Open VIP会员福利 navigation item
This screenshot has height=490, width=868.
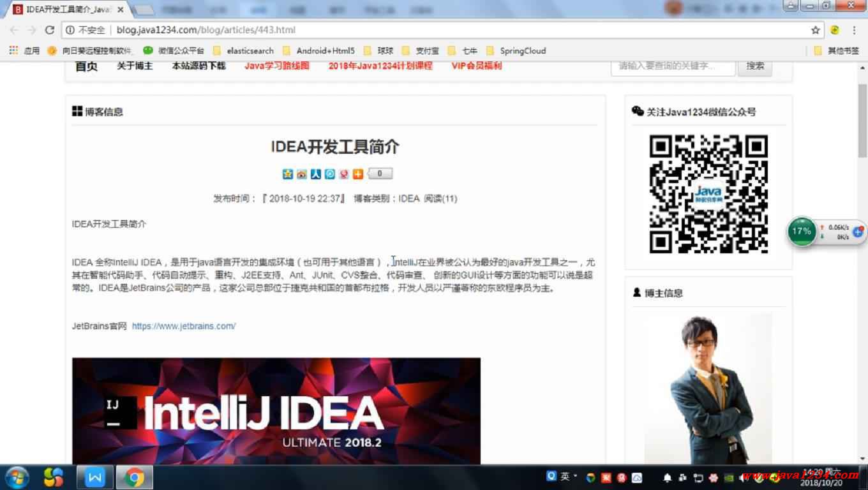point(477,66)
